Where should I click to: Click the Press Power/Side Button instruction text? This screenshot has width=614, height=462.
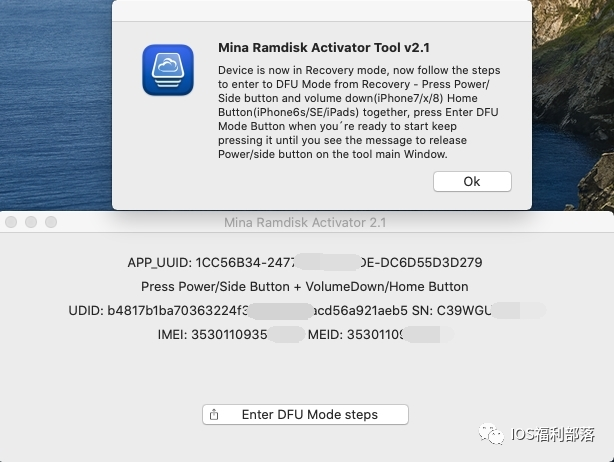[x=305, y=287]
